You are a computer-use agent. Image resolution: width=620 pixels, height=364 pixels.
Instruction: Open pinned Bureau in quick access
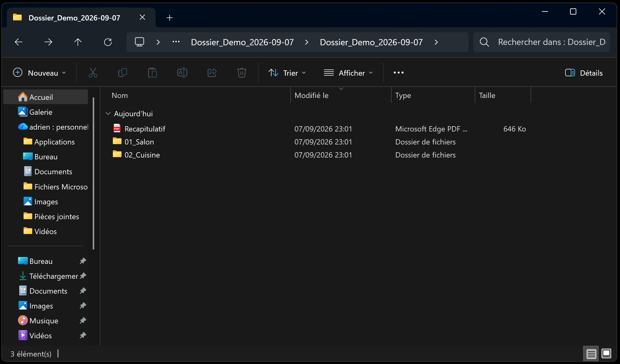click(x=46, y=261)
